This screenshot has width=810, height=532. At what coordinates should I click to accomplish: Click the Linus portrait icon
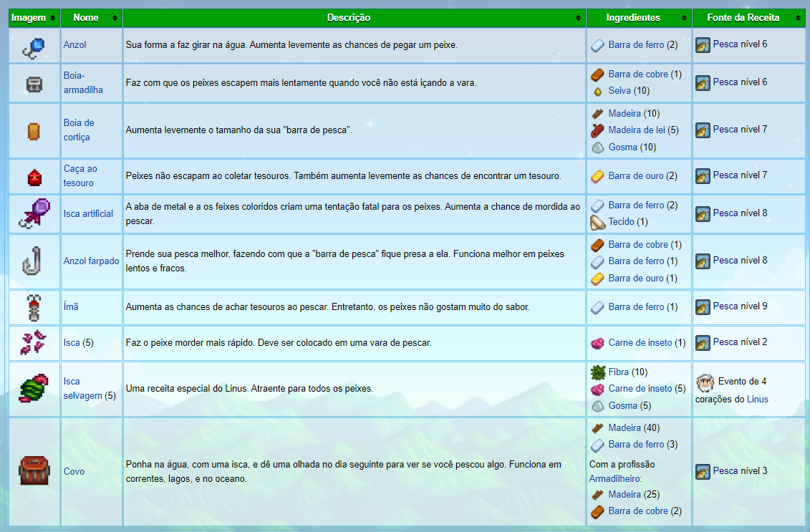(705, 383)
